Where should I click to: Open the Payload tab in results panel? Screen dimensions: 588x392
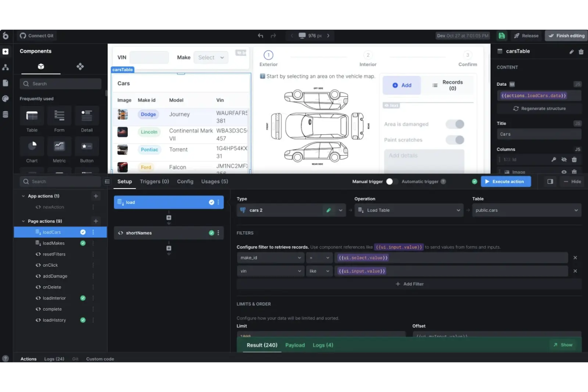click(295, 345)
